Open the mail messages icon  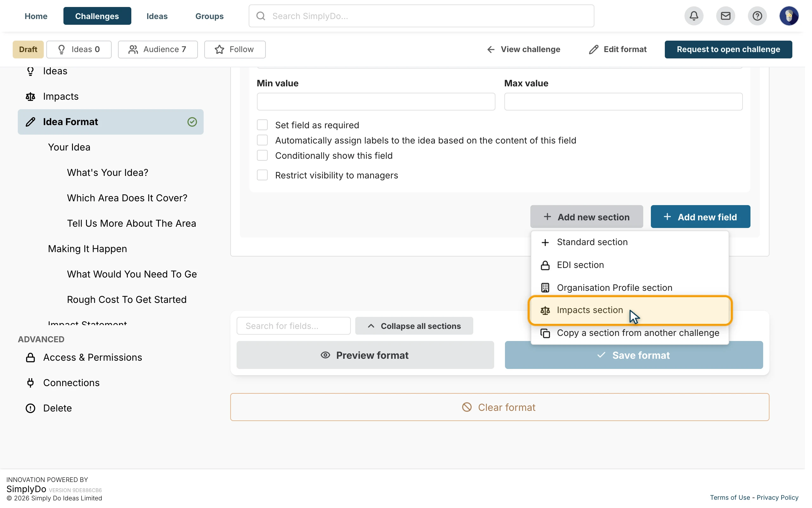tap(725, 16)
